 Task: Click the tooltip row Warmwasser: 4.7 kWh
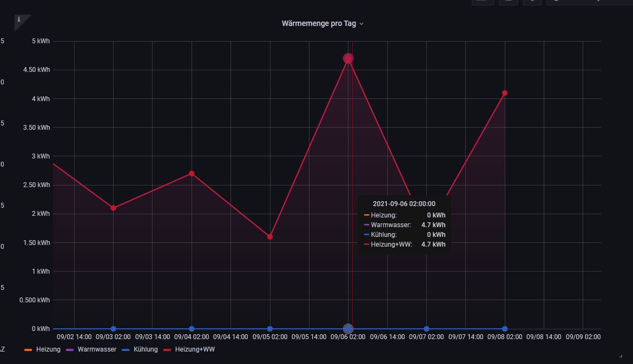pyautogui.click(x=405, y=225)
